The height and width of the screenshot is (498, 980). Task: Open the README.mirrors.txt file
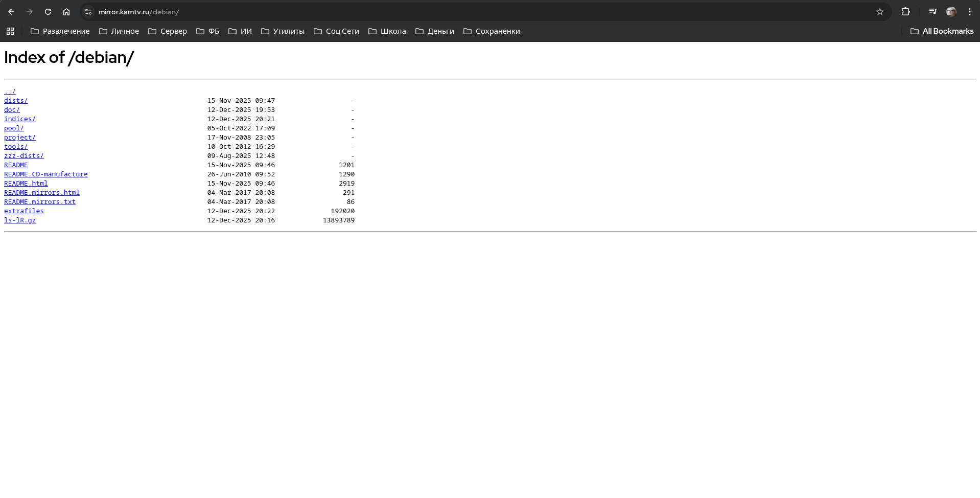coord(40,202)
